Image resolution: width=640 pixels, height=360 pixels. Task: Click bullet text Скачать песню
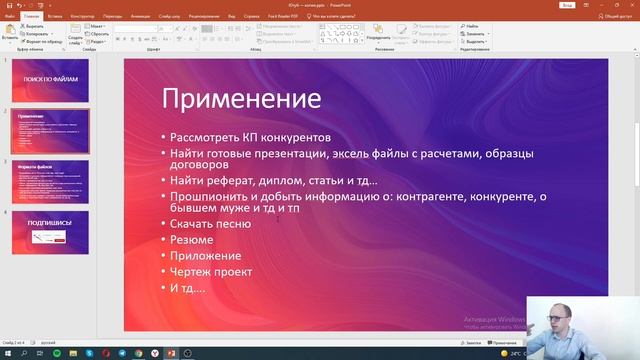pyautogui.click(x=210, y=224)
